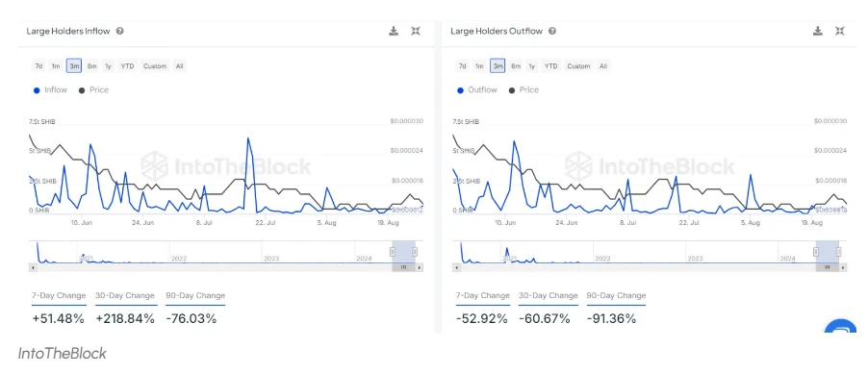The image size is (868, 373).
Task: Toggle Price series in Inflow chart legend
Action: click(x=93, y=89)
